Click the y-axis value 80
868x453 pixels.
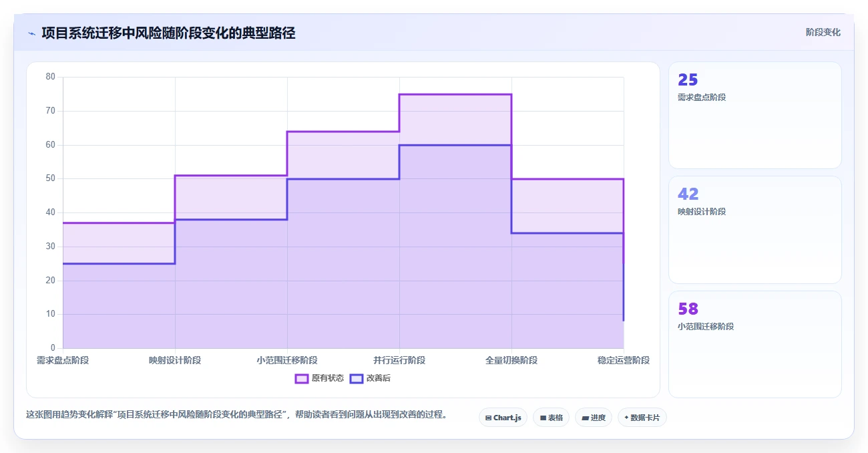coord(51,77)
